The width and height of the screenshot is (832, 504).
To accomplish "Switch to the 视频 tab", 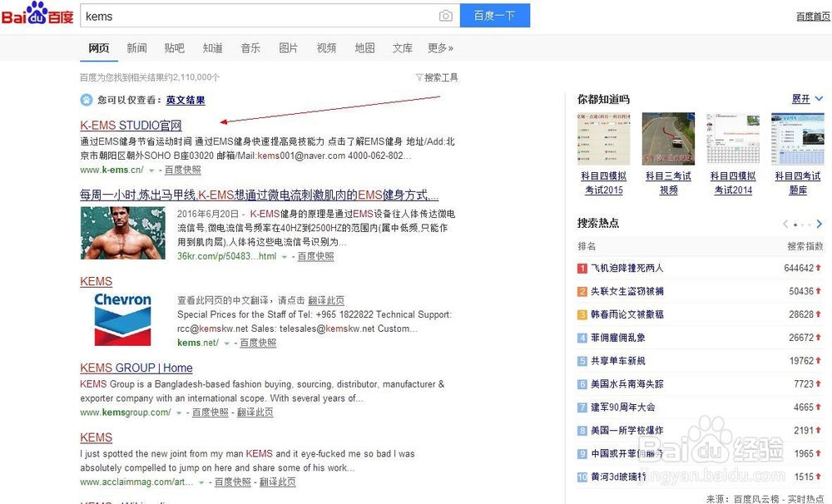I will 326,47.
